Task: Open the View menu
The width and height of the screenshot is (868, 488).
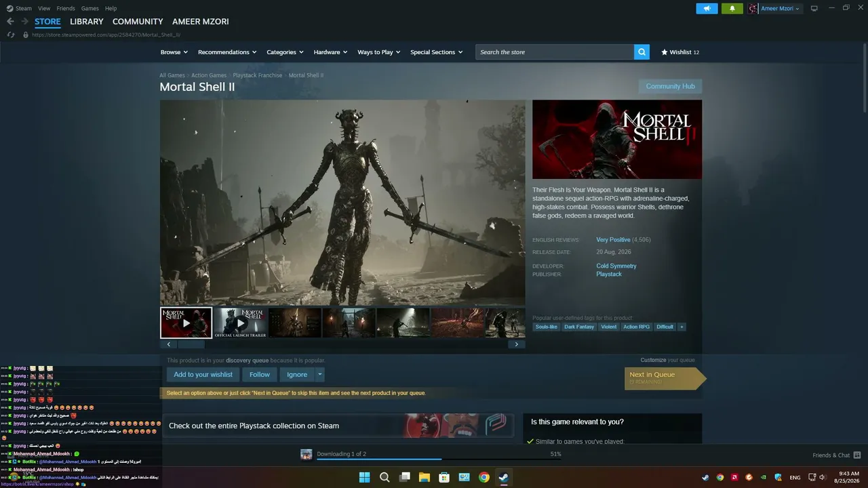Action: (45, 8)
